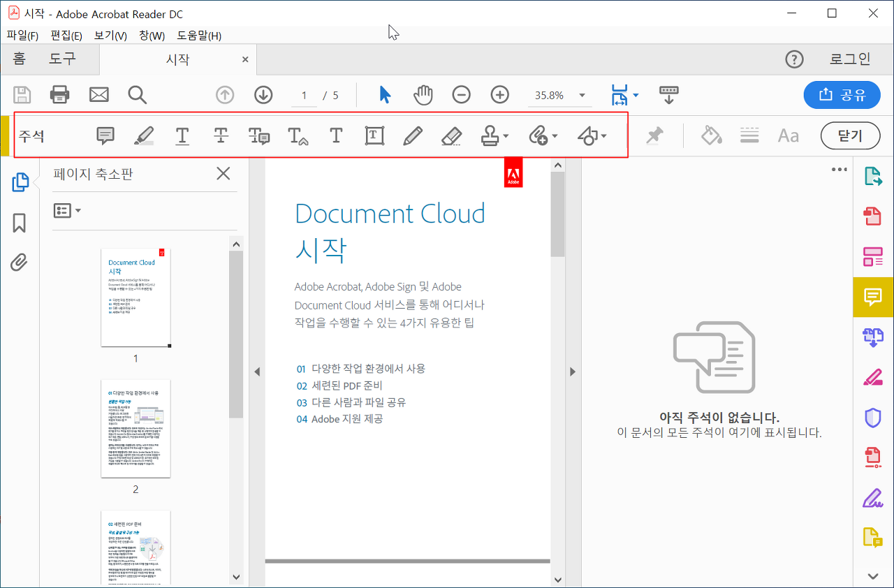This screenshot has height=588, width=894.
Task: Collapse the right comments pane arrow
Action: pyautogui.click(x=573, y=372)
